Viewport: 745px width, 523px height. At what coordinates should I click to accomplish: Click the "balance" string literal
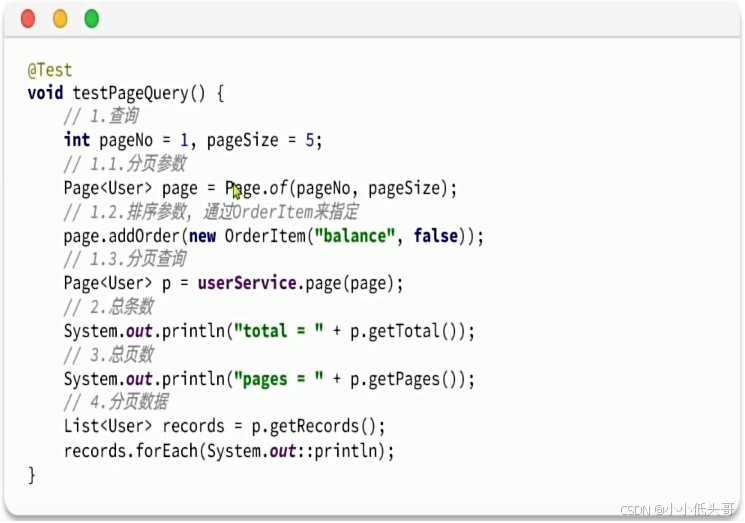354,236
